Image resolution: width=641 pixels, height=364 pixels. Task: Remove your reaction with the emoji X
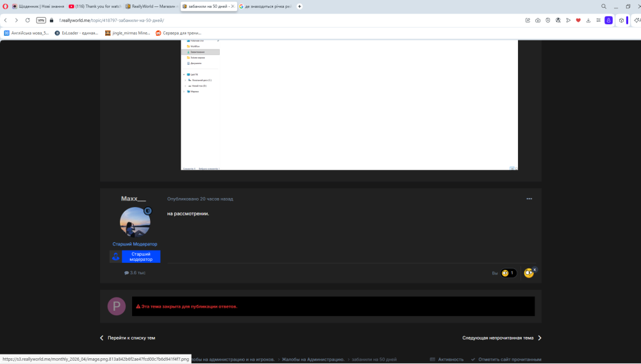pyautogui.click(x=535, y=270)
